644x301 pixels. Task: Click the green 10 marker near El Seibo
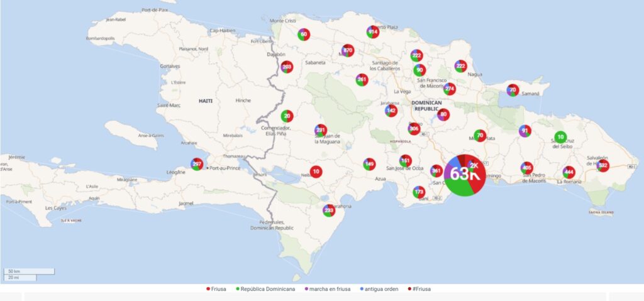point(560,137)
